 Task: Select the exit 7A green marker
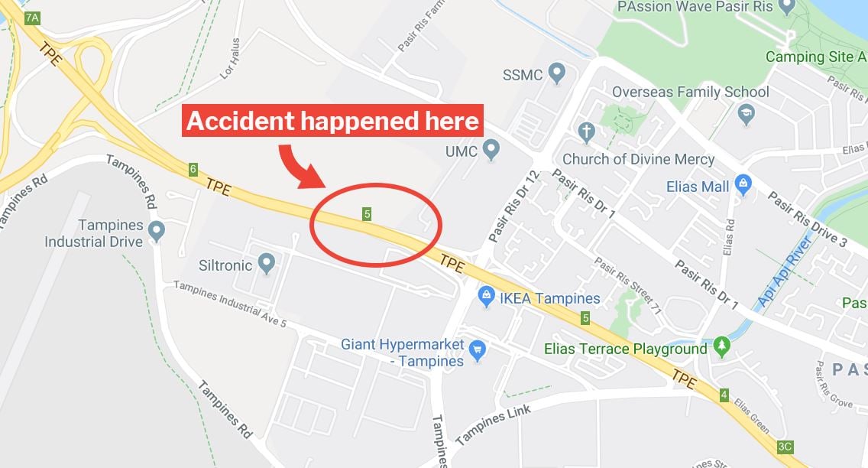pos(32,18)
